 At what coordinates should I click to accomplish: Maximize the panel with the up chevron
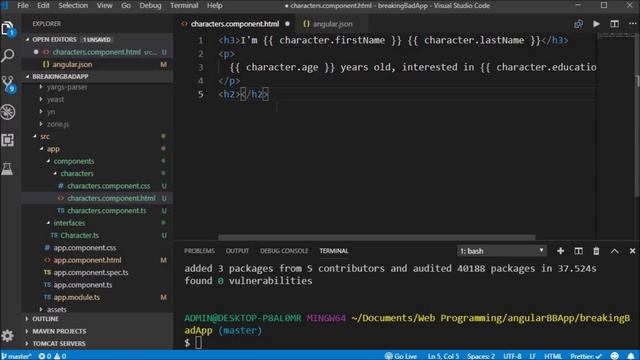(614, 251)
